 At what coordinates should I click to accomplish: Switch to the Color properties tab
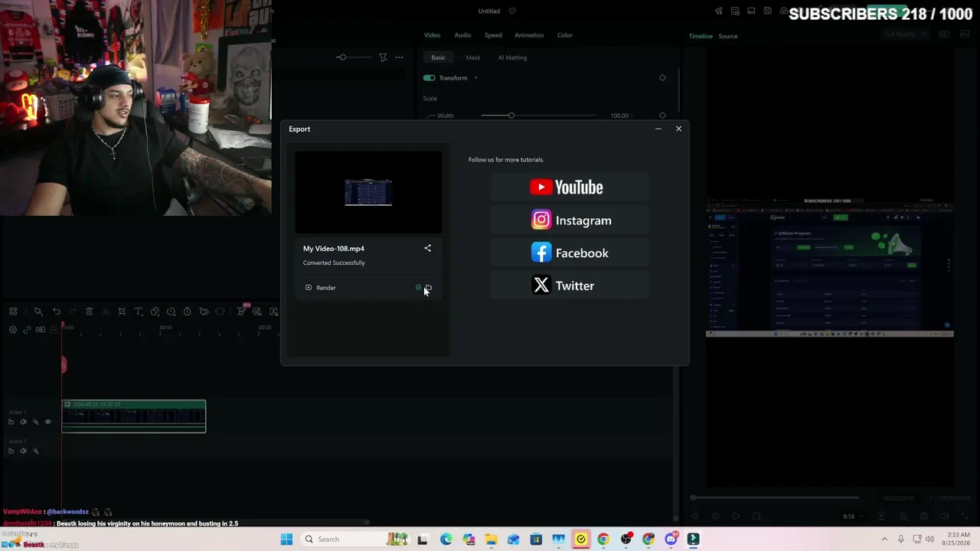pyautogui.click(x=565, y=35)
